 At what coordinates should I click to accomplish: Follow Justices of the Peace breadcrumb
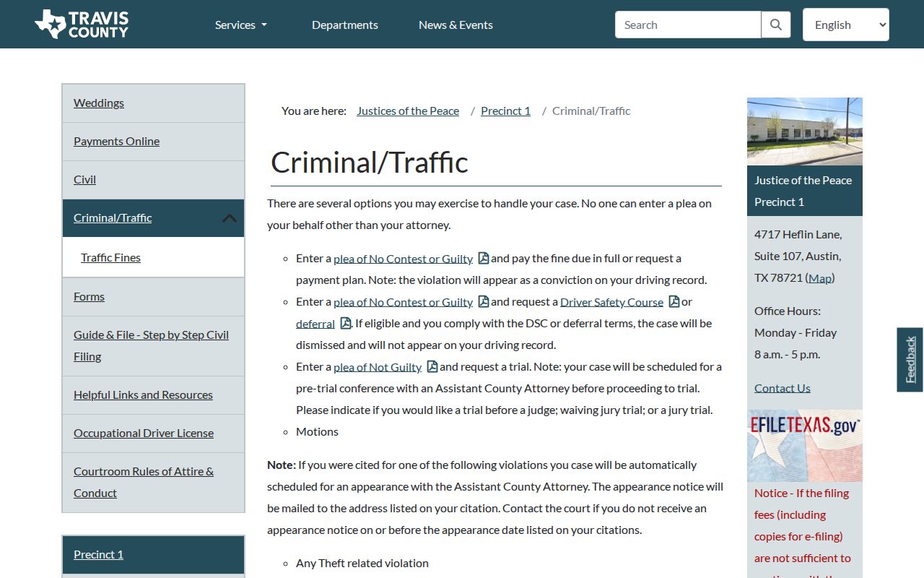tap(408, 111)
